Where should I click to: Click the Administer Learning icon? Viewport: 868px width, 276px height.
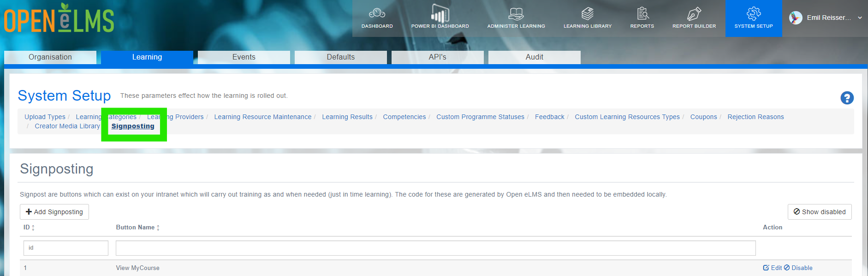516,13
